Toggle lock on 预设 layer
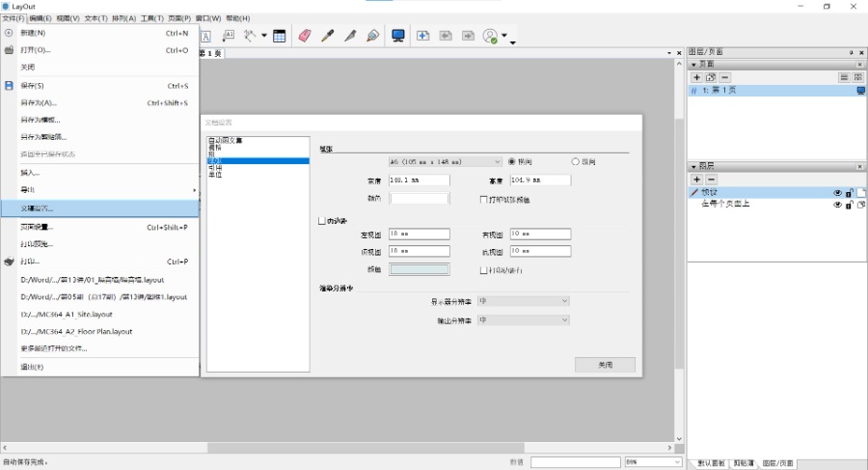This screenshot has height=470, width=868. click(x=849, y=193)
